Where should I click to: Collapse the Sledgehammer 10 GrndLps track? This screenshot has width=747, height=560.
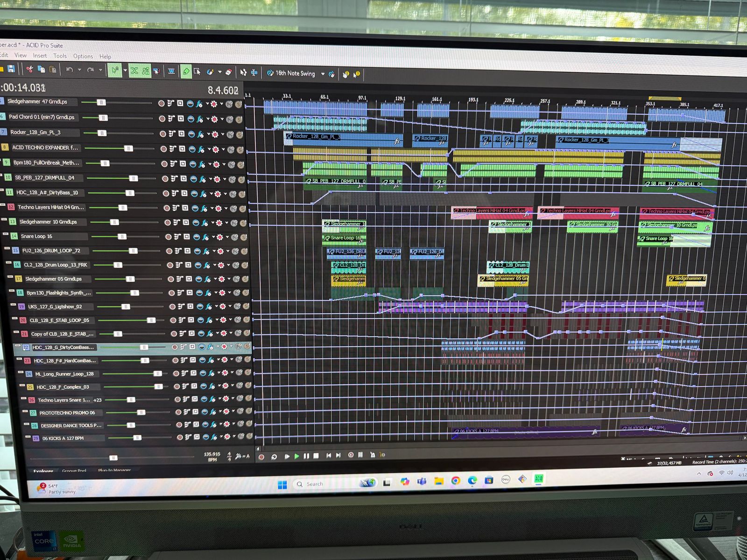(x=5, y=219)
